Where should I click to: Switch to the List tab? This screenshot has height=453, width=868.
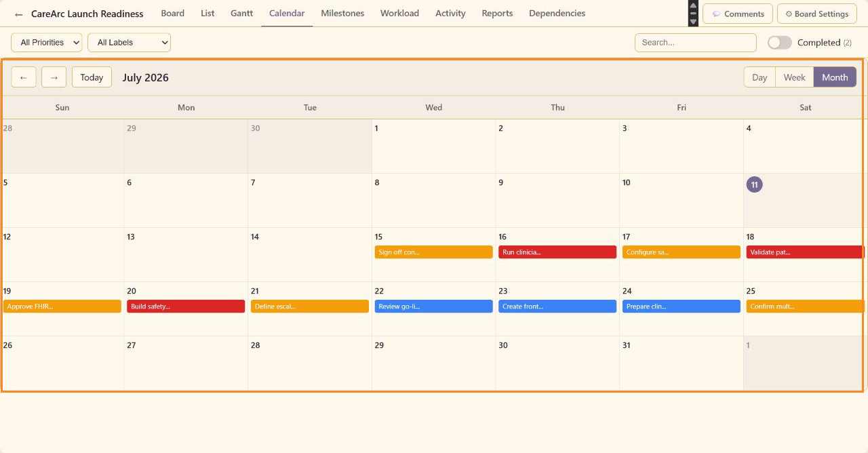[x=208, y=13]
